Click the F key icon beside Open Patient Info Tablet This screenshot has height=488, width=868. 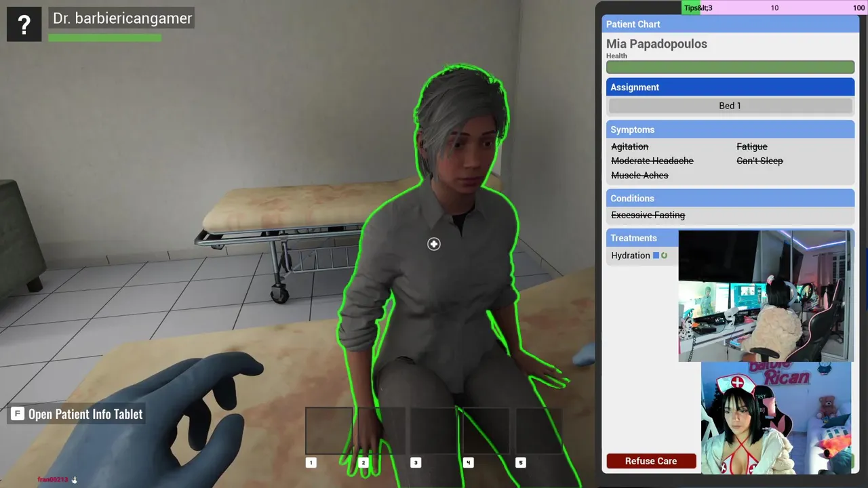pos(18,413)
